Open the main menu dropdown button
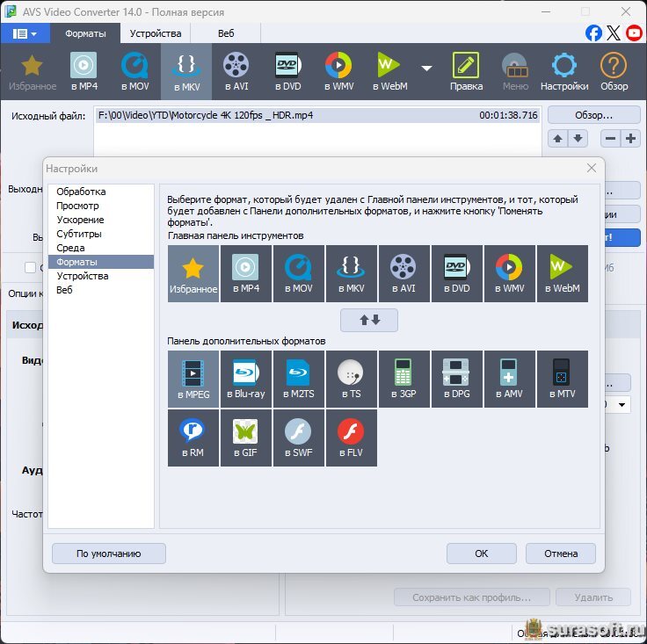 click(25, 33)
